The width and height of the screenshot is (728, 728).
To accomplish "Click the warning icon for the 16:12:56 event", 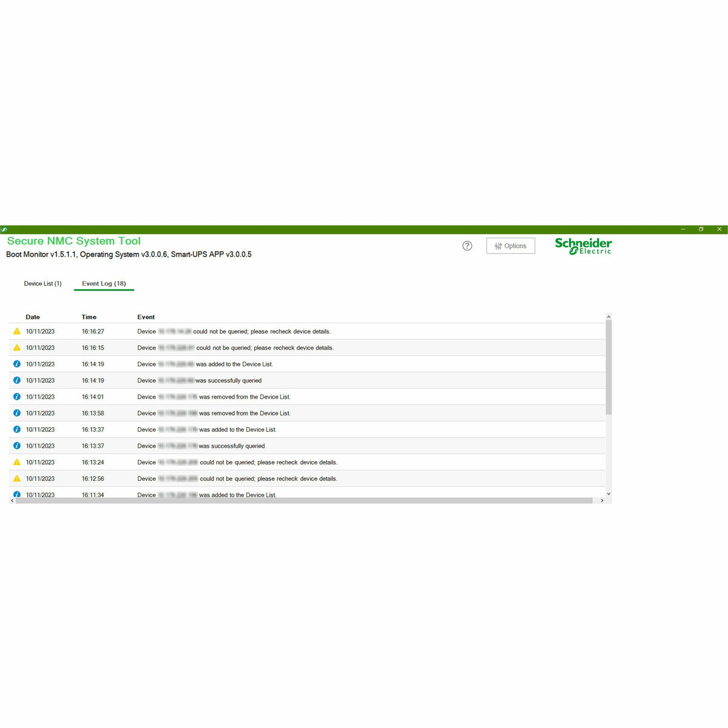I will pyautogui.click(x=17, y=479).
